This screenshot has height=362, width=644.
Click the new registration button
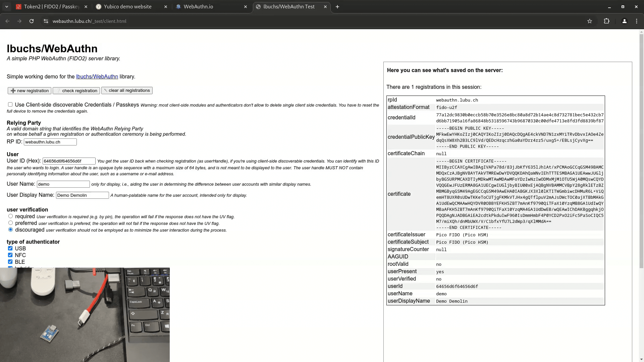30,91
